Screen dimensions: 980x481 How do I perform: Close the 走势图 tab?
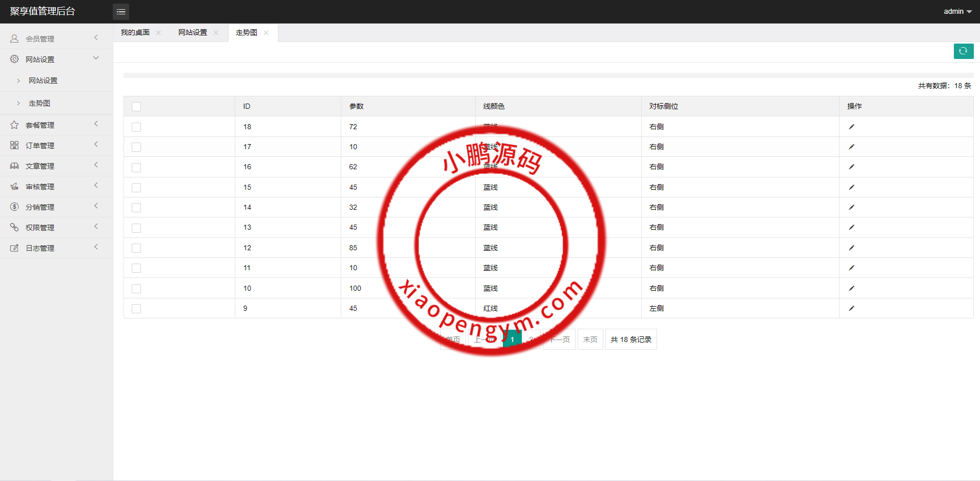[x=266, y=33]
